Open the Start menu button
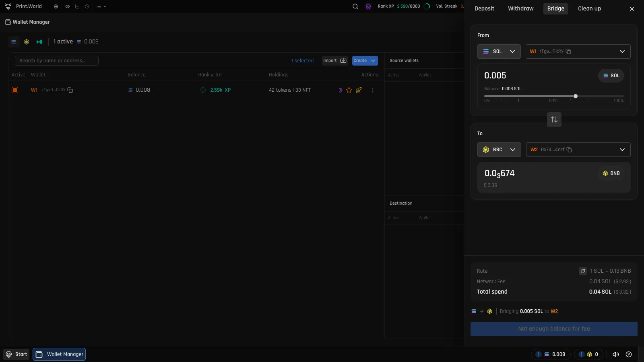Image resolution: width=644 pixels, height=362 pixels. 17,354
